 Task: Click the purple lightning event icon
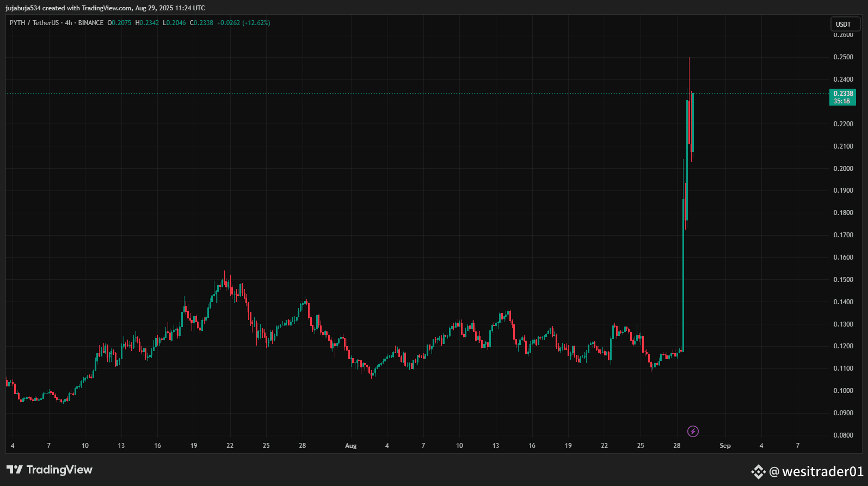[x=693, y=432]
